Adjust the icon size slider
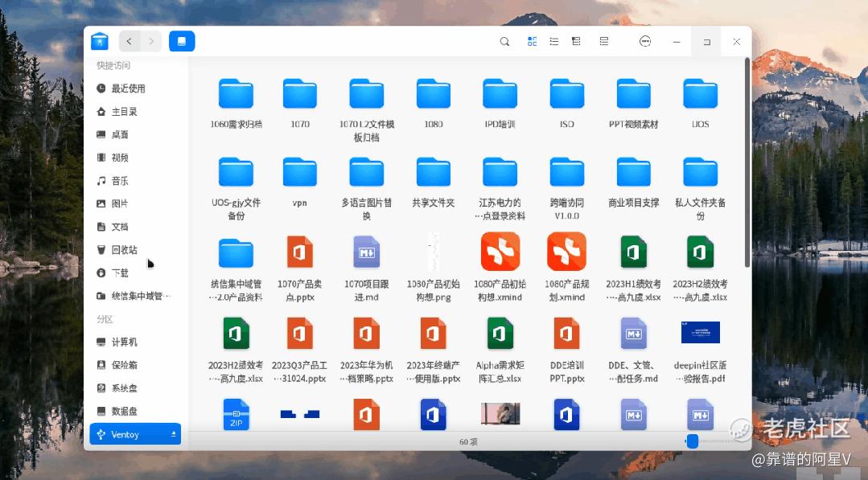The image size is (868, 480). [692, 441]
